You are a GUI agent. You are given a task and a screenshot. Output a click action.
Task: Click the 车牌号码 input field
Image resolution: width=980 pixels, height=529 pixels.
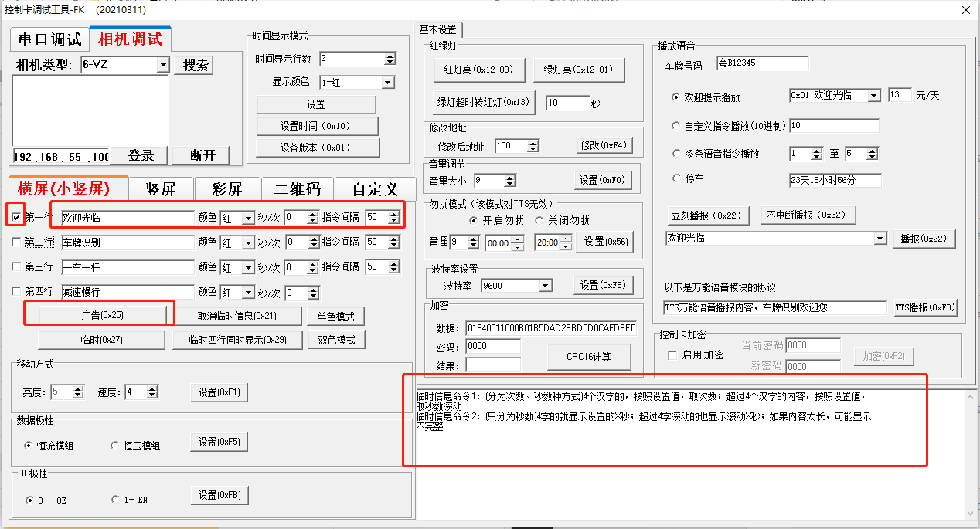coord(762,63)
